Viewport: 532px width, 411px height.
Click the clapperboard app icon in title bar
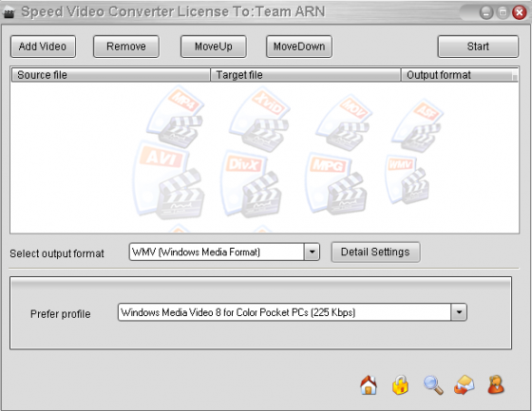point(9,13)
